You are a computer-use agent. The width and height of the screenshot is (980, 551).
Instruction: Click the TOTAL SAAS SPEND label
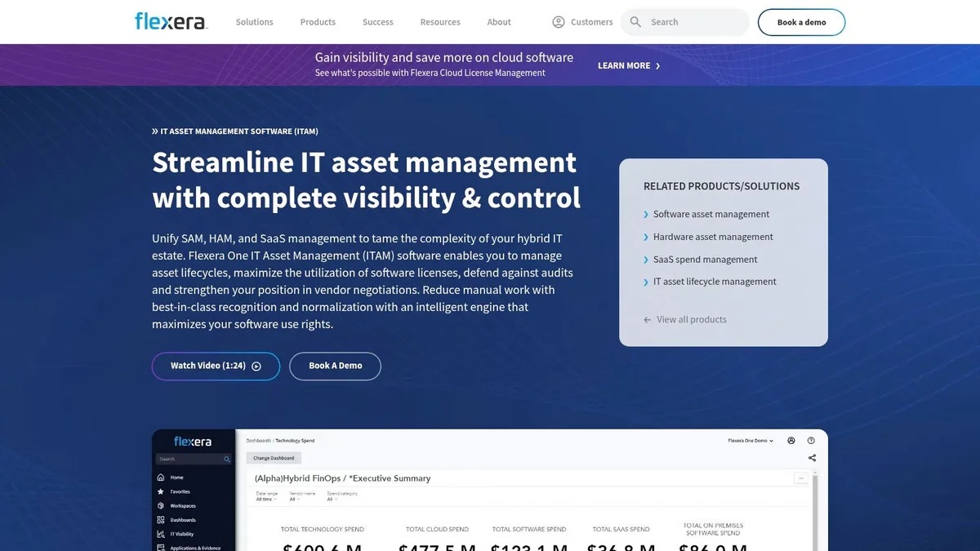click(x=621, y=530)
